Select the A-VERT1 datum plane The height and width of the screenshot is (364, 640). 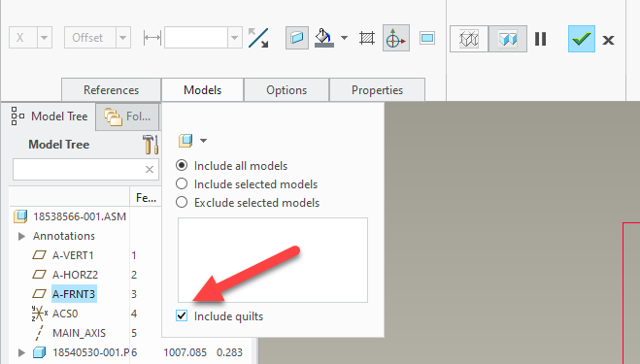73,255
